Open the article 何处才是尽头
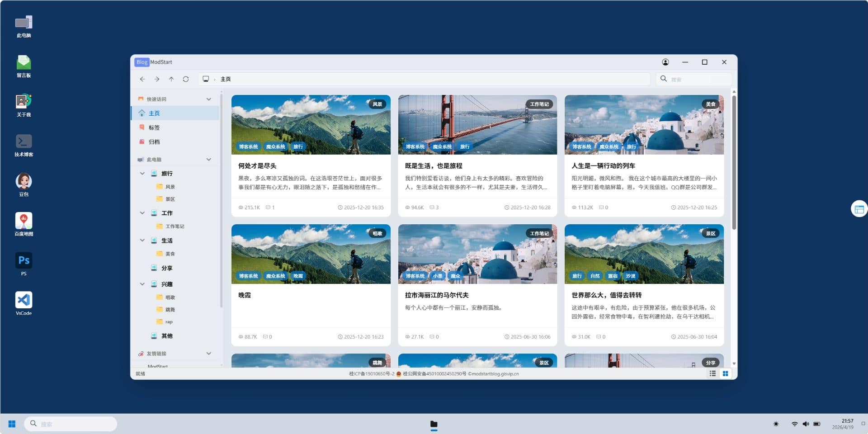The height and width of the screenshot is (434, 868). point(257,166)
